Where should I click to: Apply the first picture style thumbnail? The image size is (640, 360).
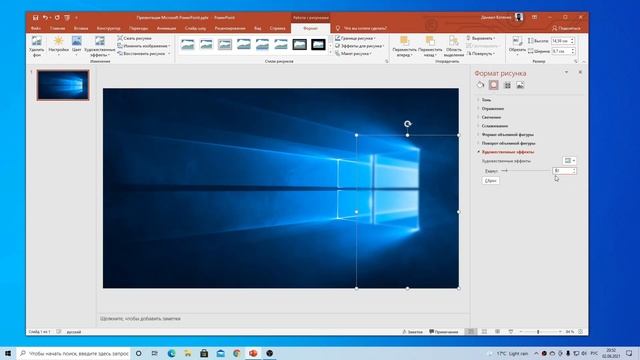click(188, 44)
